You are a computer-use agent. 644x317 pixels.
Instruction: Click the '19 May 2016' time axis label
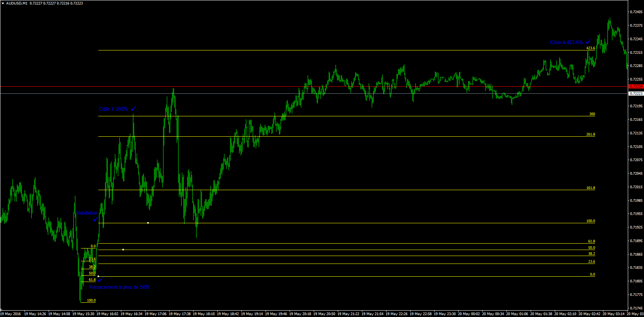tap(11, 314)
